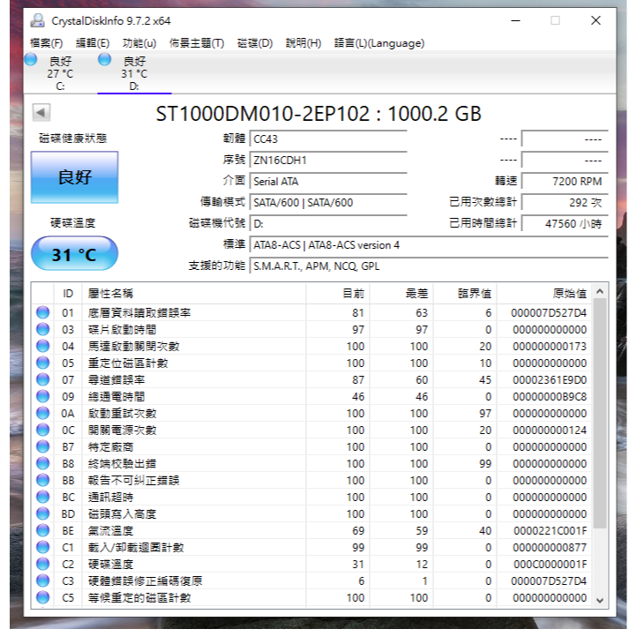Click the blue 良好 health status button
Viewport: 644px width, 644px height.
75,177
